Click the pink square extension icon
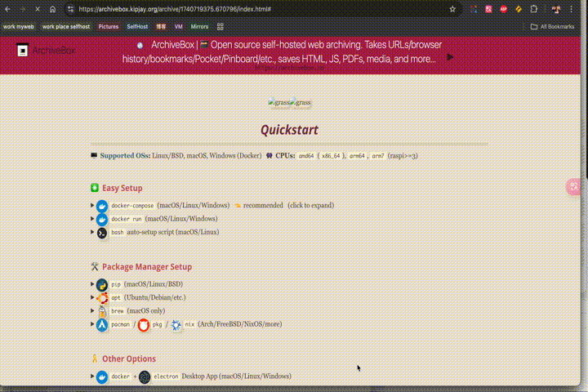Image resolution: width=588 pixels, height=392 pixels. click(x=488, y=9)
